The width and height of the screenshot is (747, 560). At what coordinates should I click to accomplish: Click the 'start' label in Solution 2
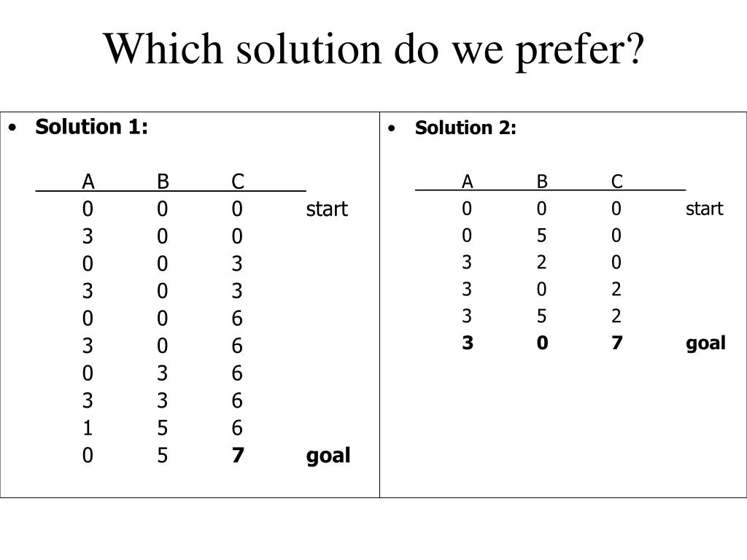704,209
